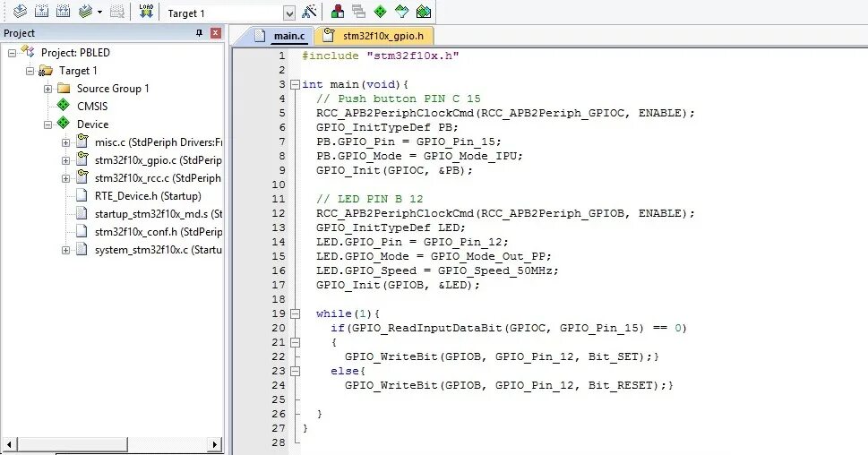
Task: Expand the stm32f10x_gpio.c file node
Action: (66, 160)
